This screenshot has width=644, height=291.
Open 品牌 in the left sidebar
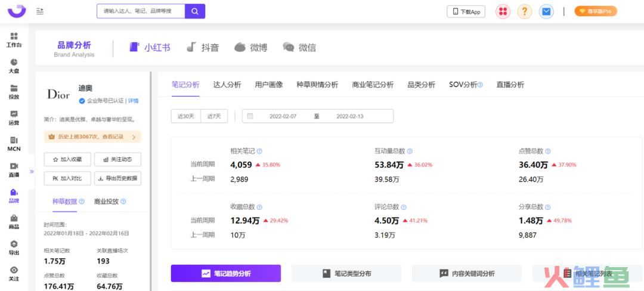coord(14,196)
